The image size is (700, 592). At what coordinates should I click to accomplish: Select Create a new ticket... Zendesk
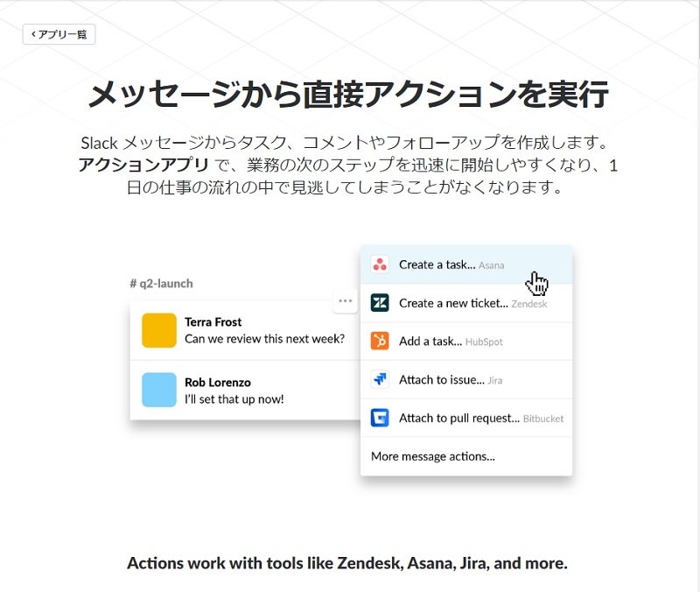[466, 303]
